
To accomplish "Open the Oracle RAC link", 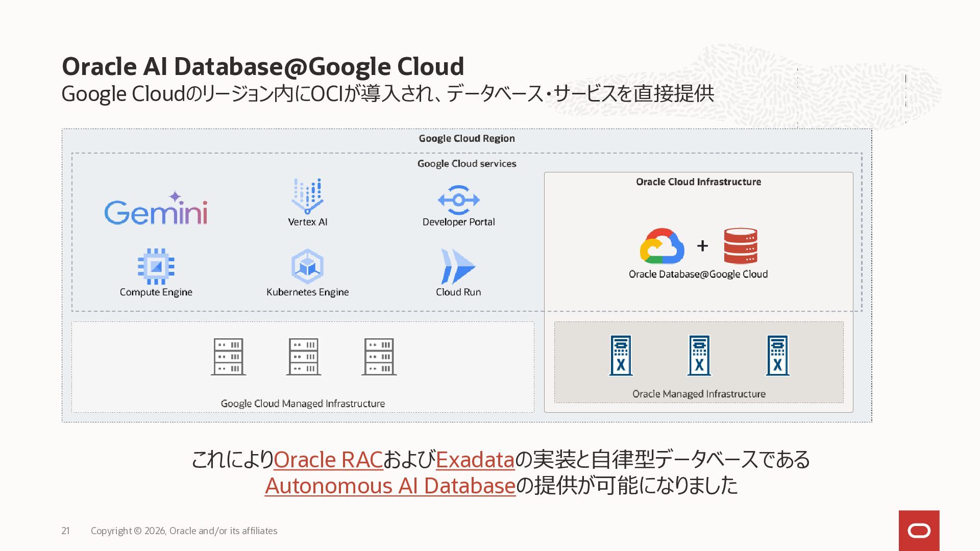I will [328, 460].
